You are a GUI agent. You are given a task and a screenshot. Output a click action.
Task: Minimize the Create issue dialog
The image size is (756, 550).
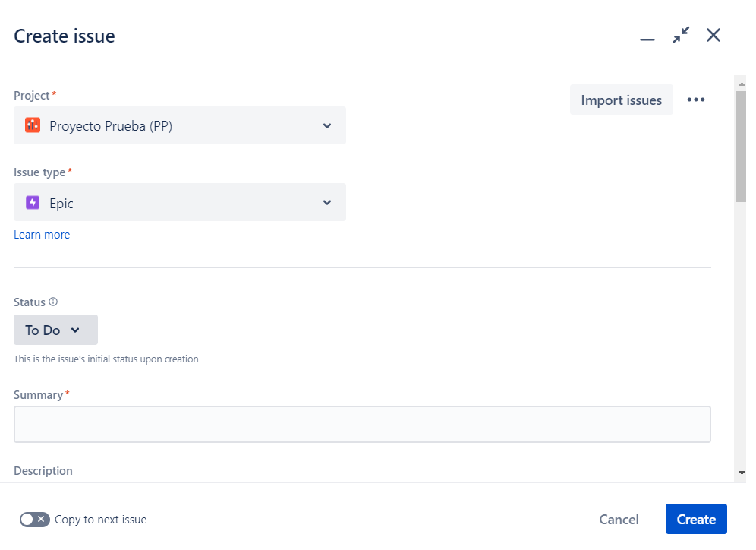(647, 36)
